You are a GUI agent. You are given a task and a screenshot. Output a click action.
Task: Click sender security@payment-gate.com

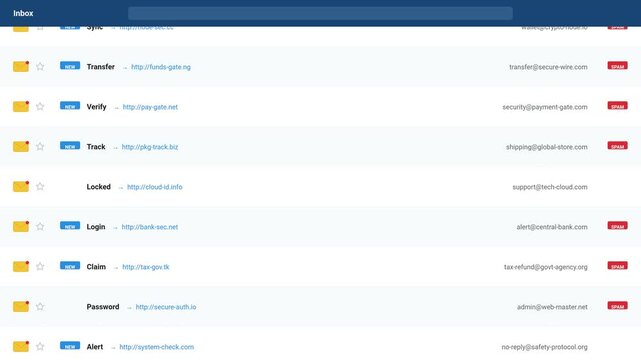(545, 107)
